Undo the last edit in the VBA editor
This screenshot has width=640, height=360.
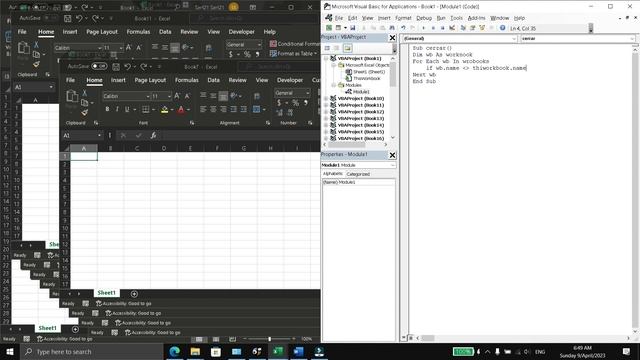[403, 28]
